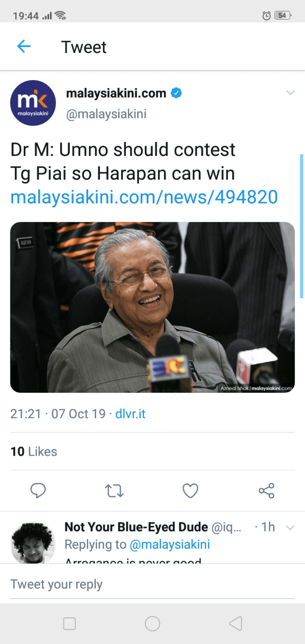The width and height of the screenshot is (305, 644).
Task: Like the tweet with the heart icon
Action: (191, 491)
